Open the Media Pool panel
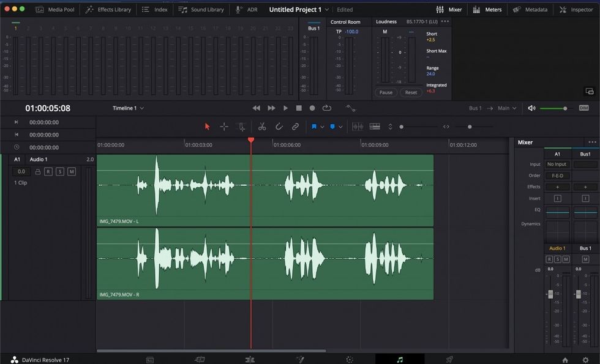This screenshot has height=364, width=600. 55,10
